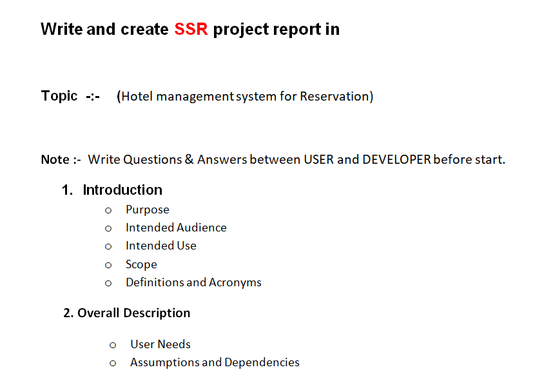
Task: Click the 'Scope' list item
Action: pos(141,264)
